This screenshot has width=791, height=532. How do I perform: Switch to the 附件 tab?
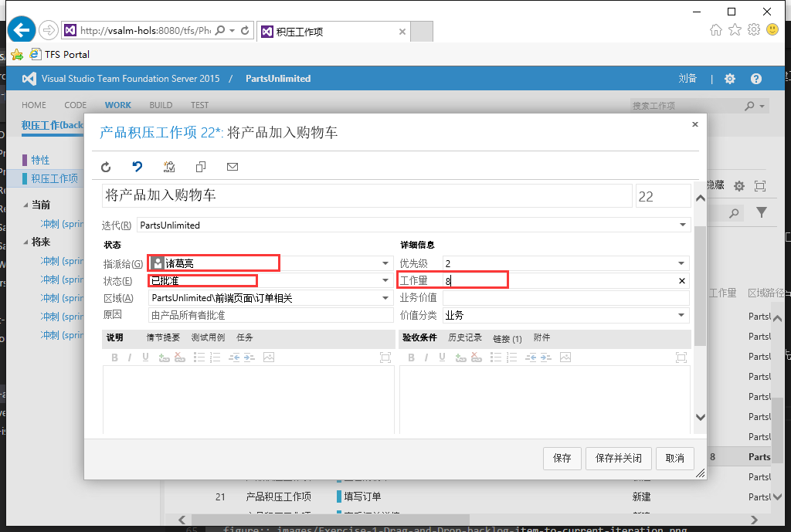[x=541, y=337]
